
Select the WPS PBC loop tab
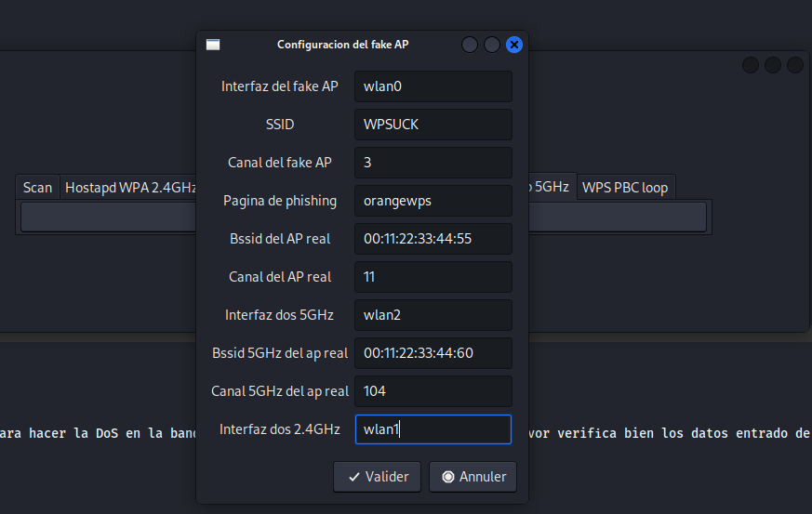coord(625,187)
